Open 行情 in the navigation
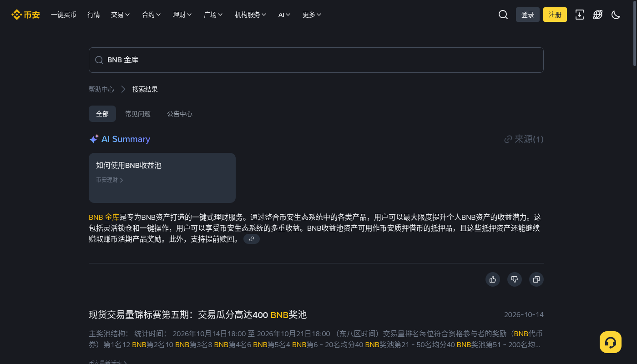 coord(94,15)
